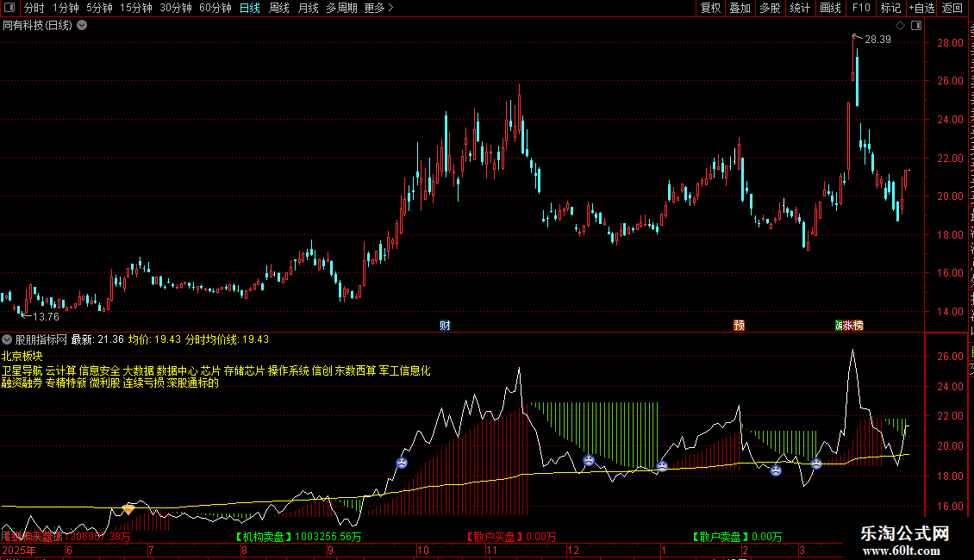Click the 分时均价线: 19.43 value
Image resolution: width=974 pixels, height=560 pixels.
pos(228,339)
